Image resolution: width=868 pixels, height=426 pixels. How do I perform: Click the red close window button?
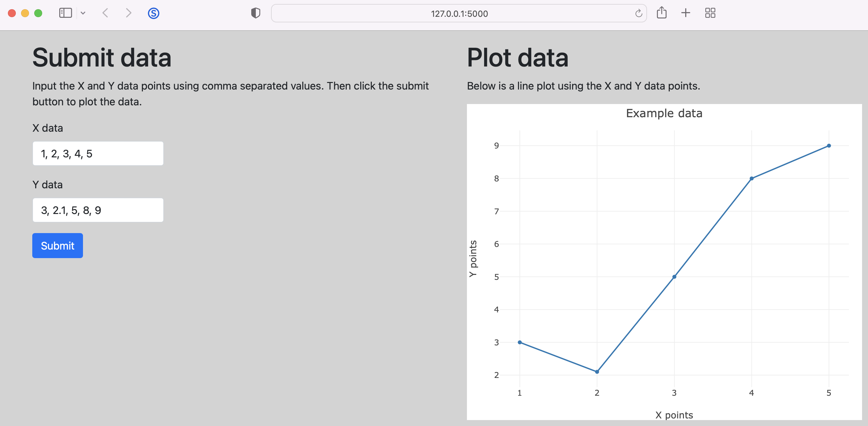click(12, 13)
